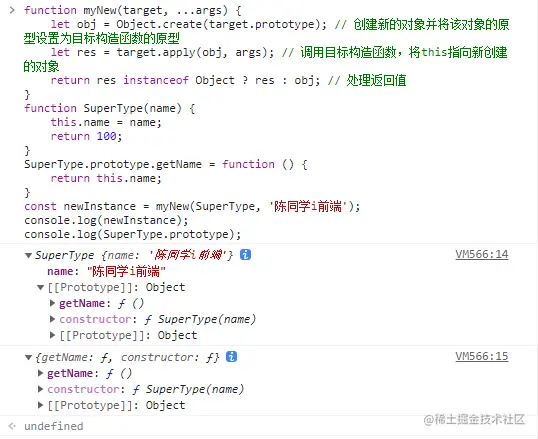Viewport: 538px width, 439px height.
Task: Click 'return this.name;' code line
Action: click(x=106, y=178)
